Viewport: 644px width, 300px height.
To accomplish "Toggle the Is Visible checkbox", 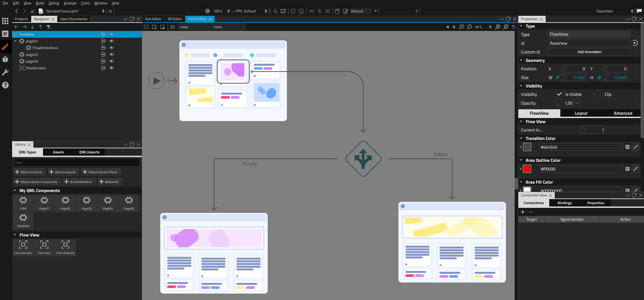I will (559, 95).
